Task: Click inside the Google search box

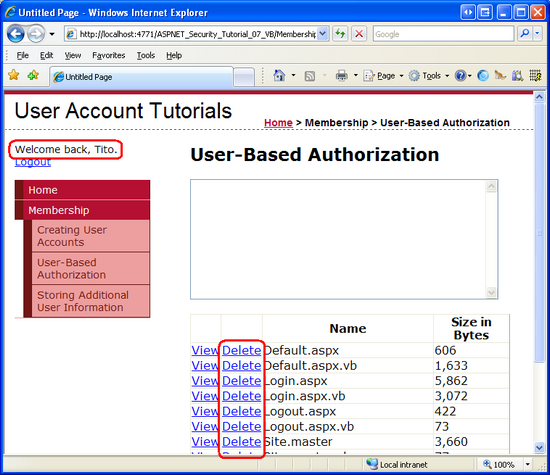Action: 443,34
